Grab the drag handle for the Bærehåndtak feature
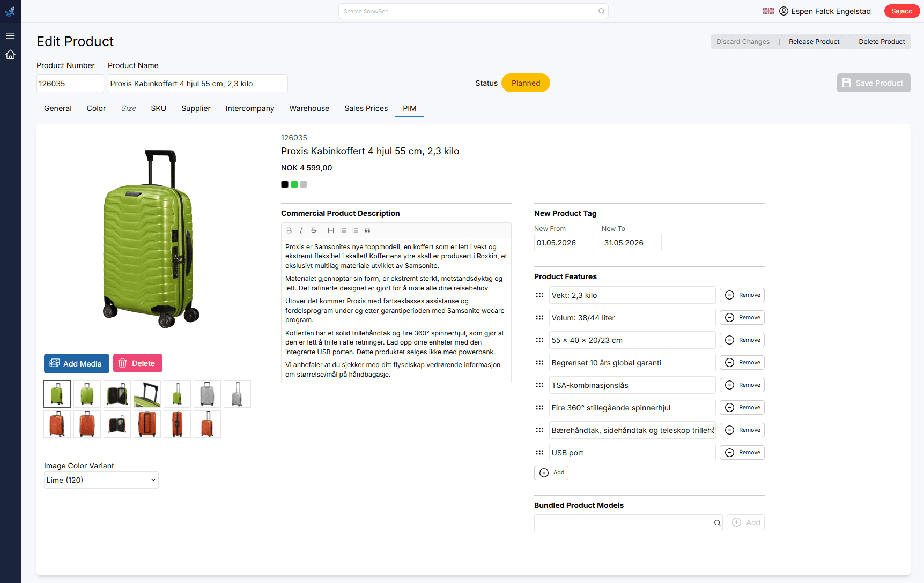 point(539,430)
